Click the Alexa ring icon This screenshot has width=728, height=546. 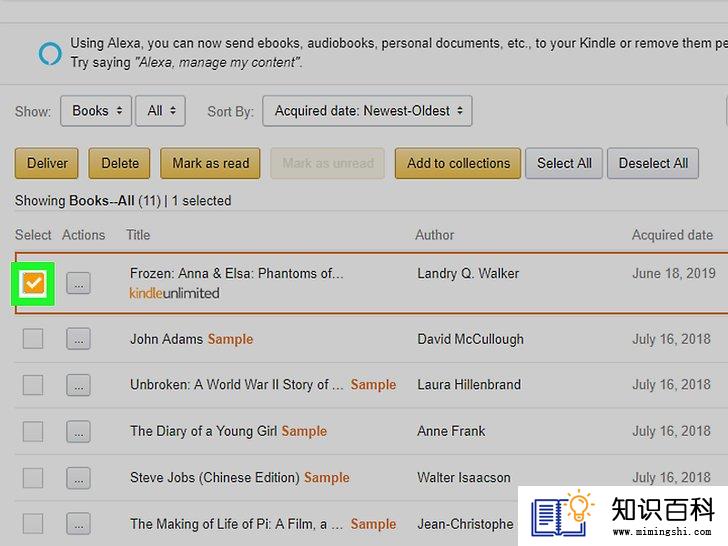[x=50, y=53]
